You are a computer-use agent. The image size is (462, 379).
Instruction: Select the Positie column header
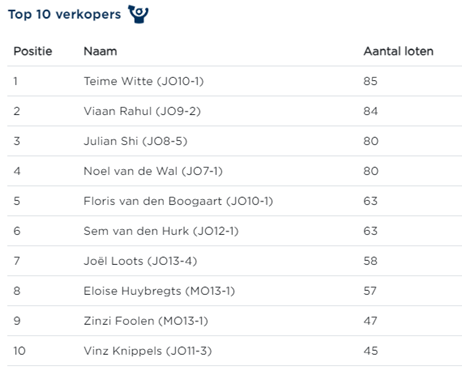(x=33, y=51)
